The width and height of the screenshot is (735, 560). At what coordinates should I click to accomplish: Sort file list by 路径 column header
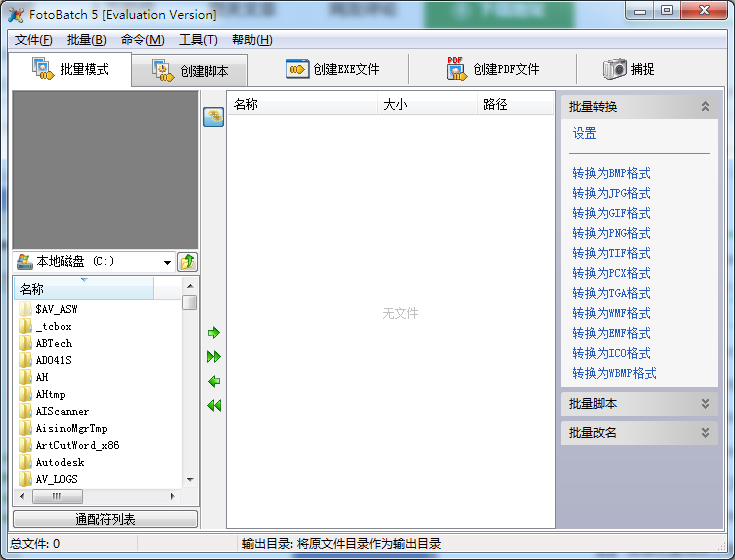coord(516,104)
